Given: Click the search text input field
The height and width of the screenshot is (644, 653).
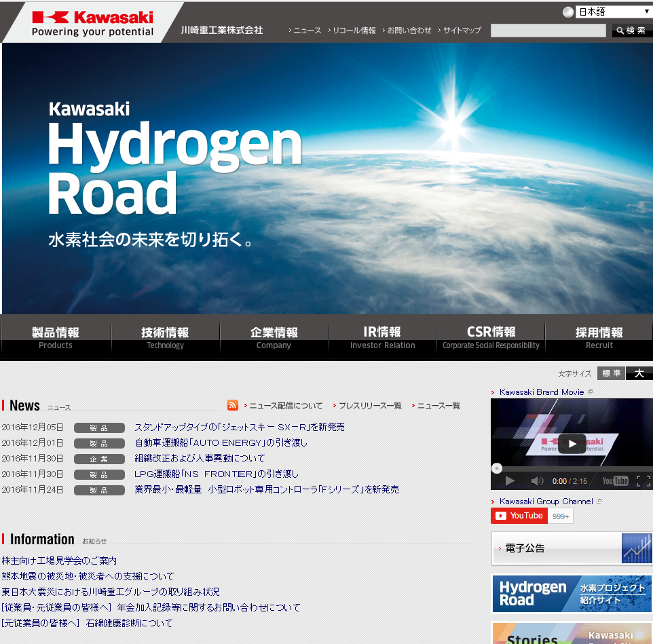Looking at the screenshot, I should (x=548, y=31).
